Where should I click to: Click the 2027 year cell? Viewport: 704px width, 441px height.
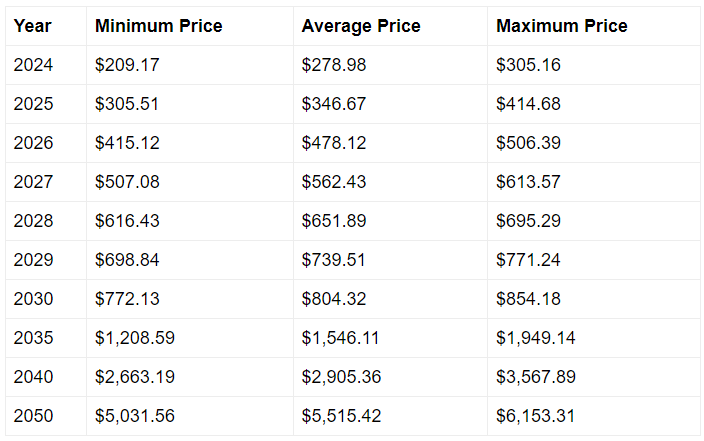tap(46, 182)
